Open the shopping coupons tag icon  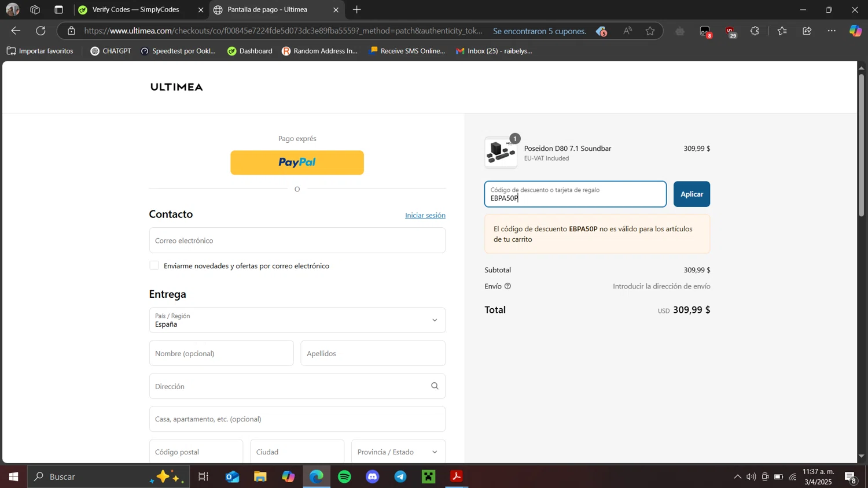coord(602,31)
